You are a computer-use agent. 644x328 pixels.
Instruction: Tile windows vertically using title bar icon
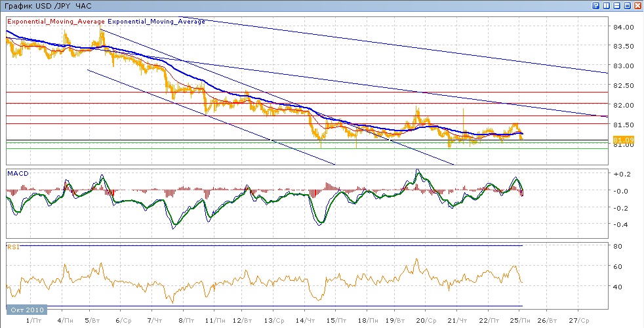point(607,5)
